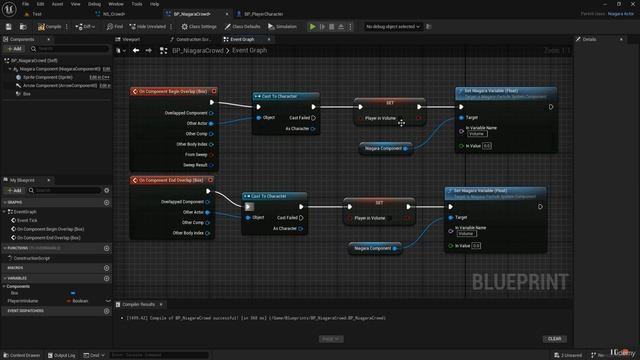Click CLEAR in Compiler Results
The width and height of the screenshot is (640, 360).
554,339
